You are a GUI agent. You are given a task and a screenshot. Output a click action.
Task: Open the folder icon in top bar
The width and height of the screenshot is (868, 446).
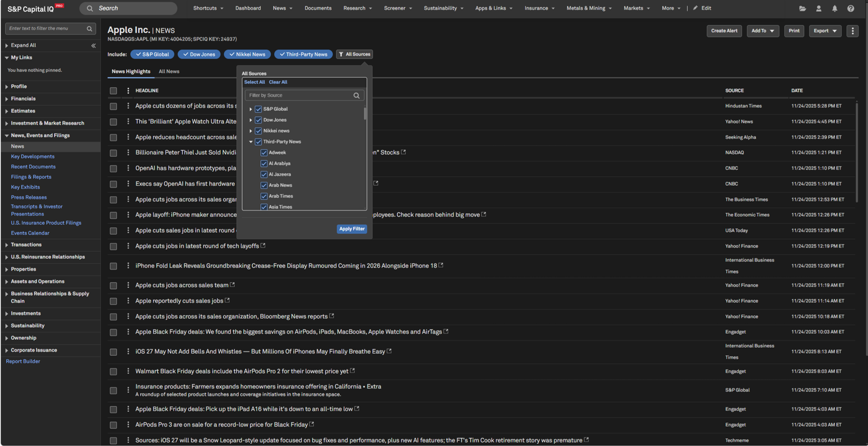point(802,8)
